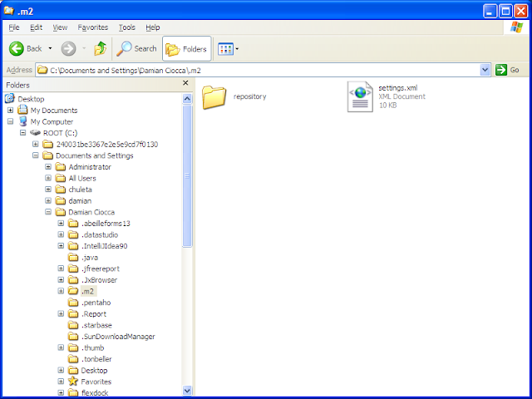The image size is (532, 399).
Task: Click the Go button
Action: 507,70
